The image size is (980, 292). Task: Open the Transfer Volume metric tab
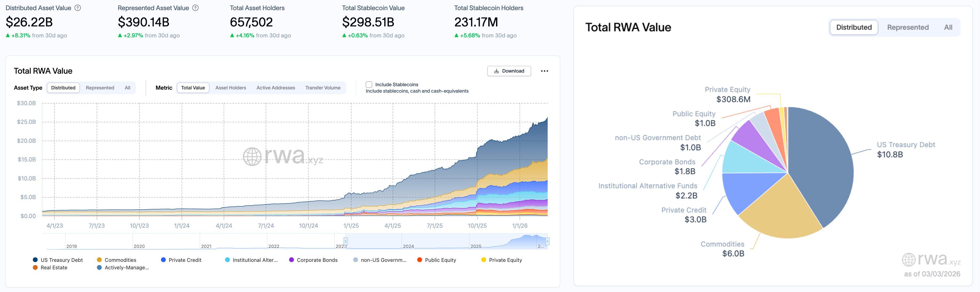click(323, 88)
